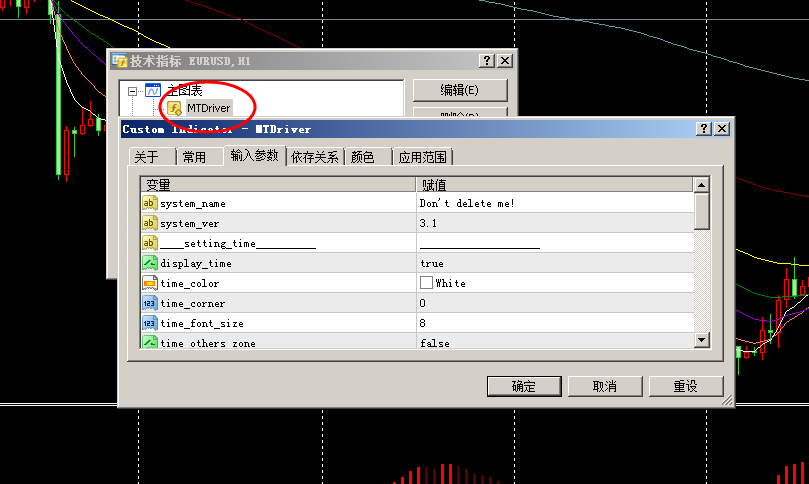Click the Custom Indicator dialog help button
This screenshot has height=484, width=809.
[704, 129]
